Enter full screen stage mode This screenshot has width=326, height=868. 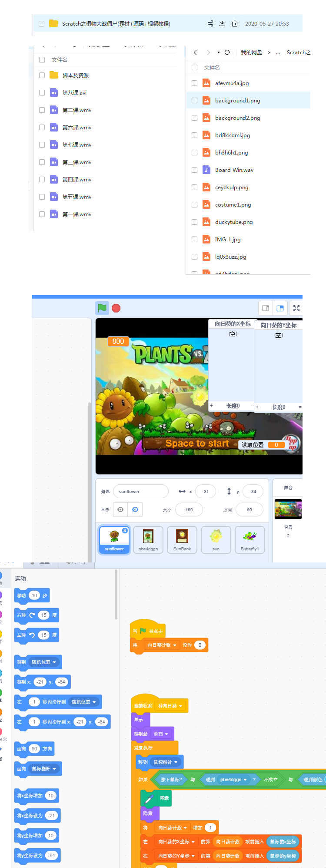coord(296,308)
